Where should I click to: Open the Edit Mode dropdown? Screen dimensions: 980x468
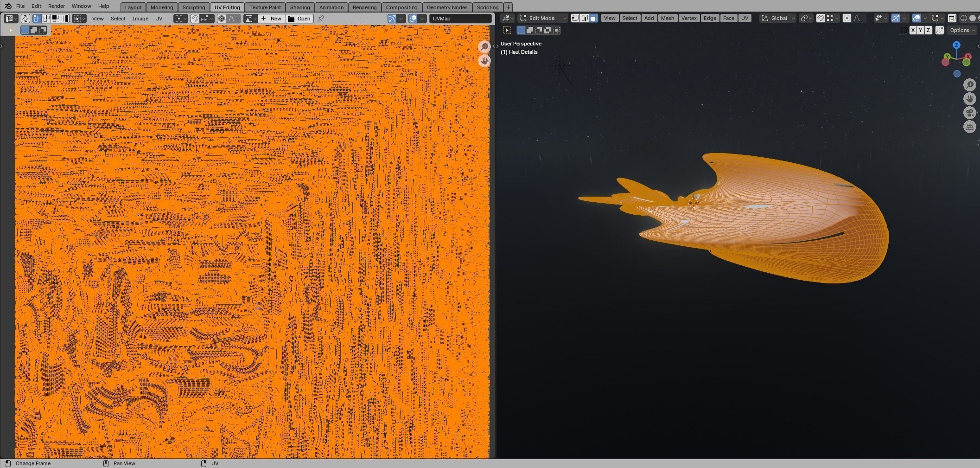(543, 18)
